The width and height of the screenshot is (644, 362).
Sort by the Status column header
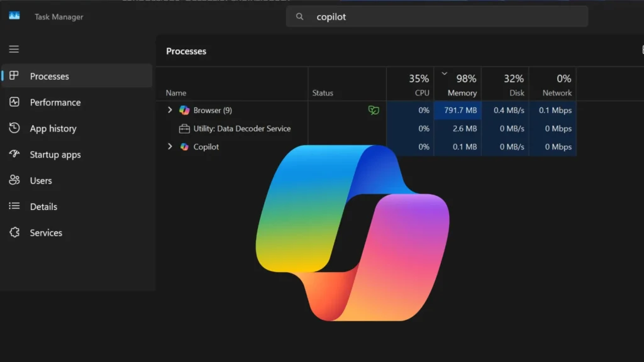pos(347,84)
